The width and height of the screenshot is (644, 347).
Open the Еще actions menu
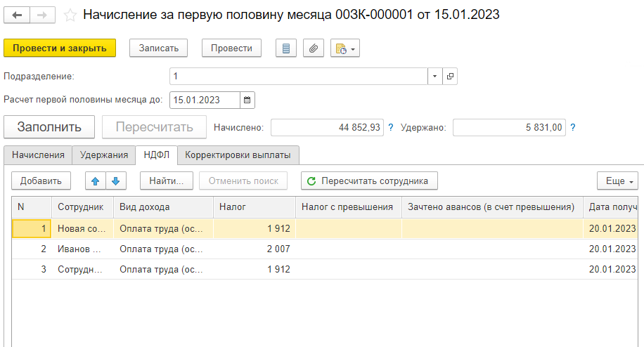pyautogui.click(x=617, y=181)
